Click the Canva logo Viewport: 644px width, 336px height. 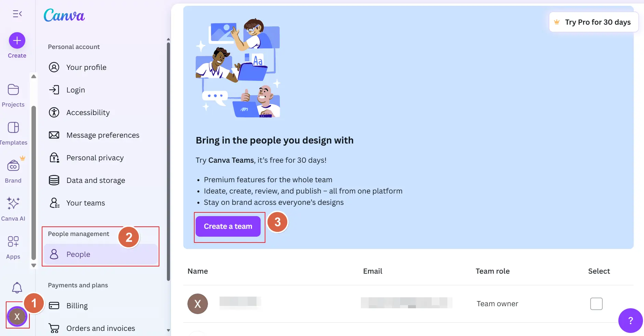click(x=64, y=16)
